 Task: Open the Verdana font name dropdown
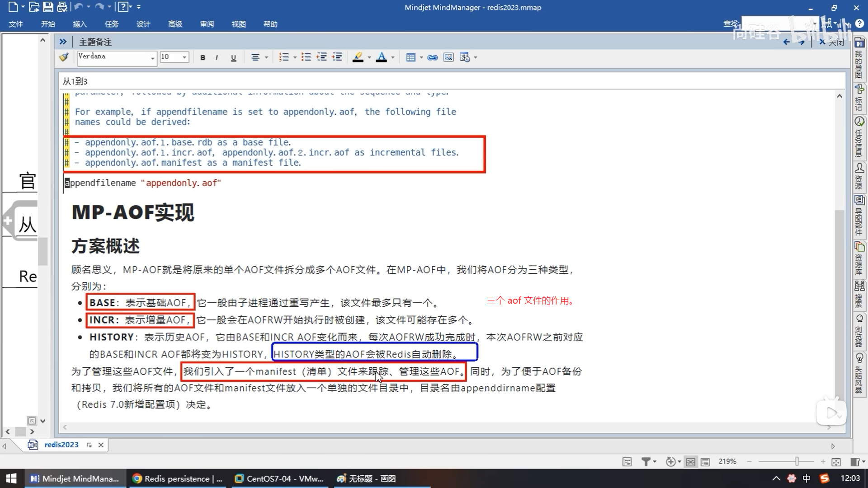pos(152,57)
